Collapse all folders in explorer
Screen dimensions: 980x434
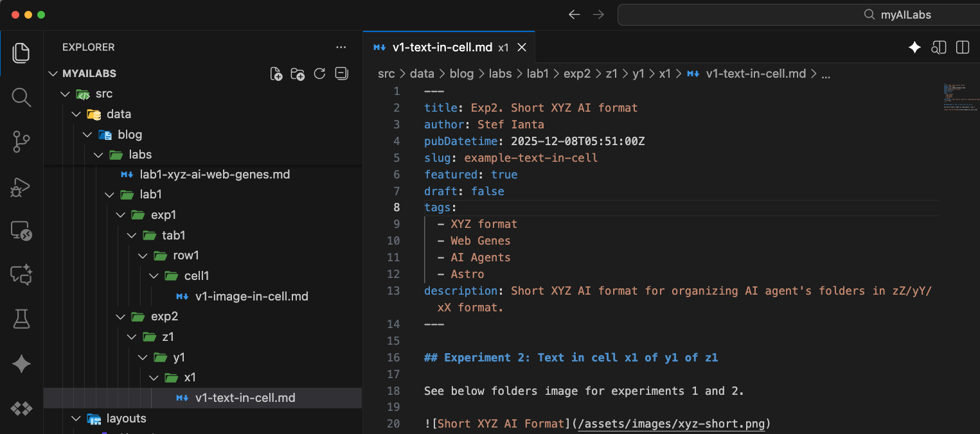[x=341, y=74]
